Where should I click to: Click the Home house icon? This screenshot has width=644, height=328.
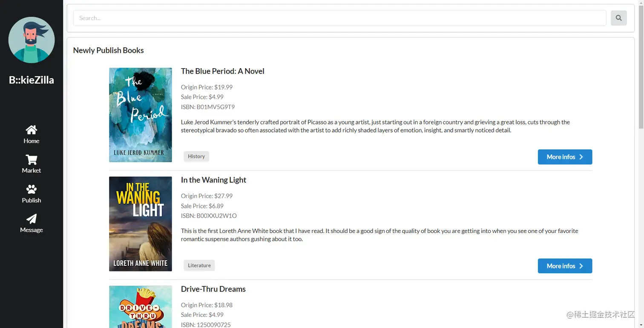(x=32, y=130)
